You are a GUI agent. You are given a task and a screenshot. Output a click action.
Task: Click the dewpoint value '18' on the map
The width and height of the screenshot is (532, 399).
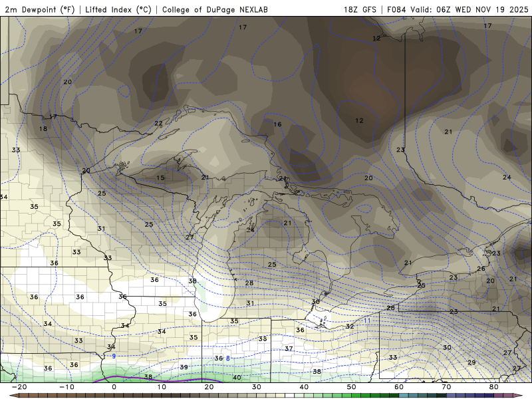[43, 129]
